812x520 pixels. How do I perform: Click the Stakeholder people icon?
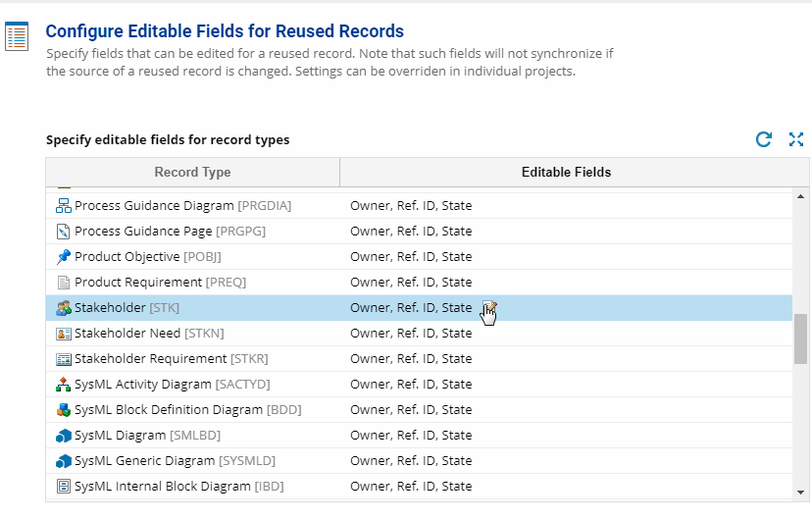(63, 308)
